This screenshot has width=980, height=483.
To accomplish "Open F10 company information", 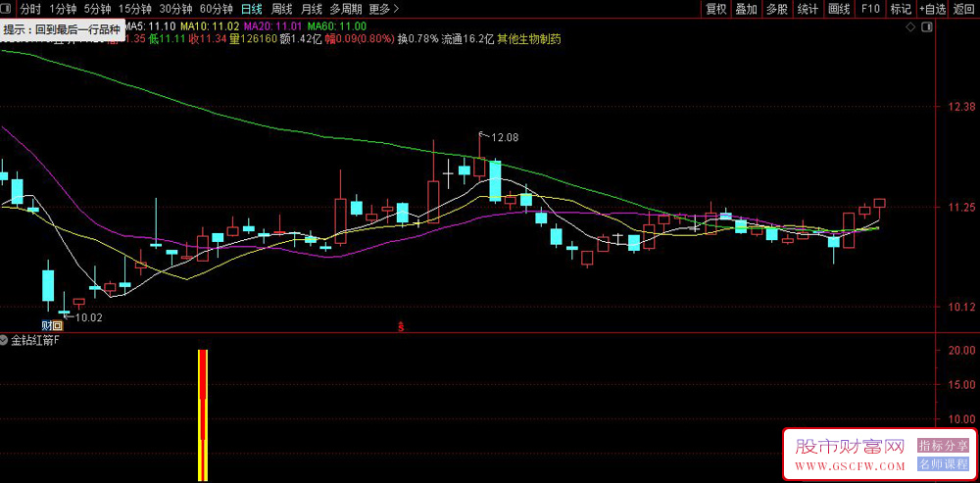I will click(x=870, y=9).
